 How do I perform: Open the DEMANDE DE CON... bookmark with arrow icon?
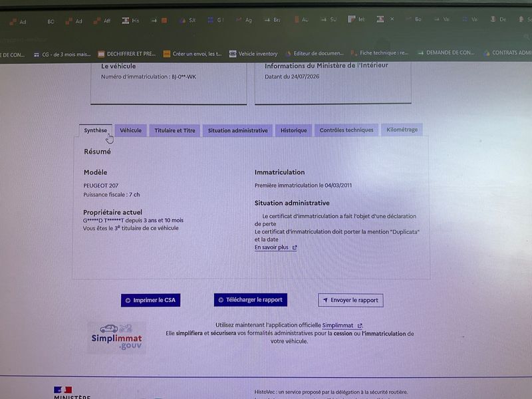[446, 53]
